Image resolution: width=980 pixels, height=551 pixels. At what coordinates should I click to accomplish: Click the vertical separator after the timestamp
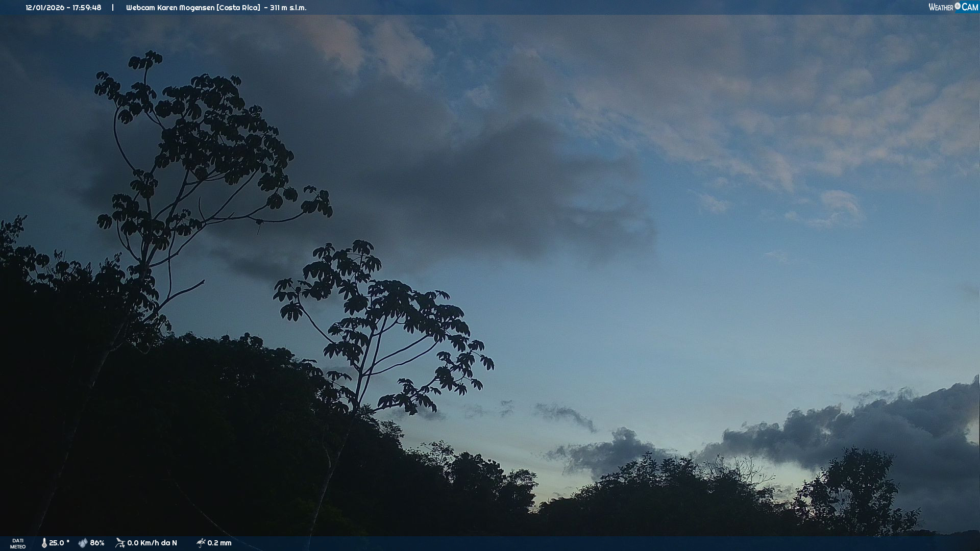(x=113, y=8)
